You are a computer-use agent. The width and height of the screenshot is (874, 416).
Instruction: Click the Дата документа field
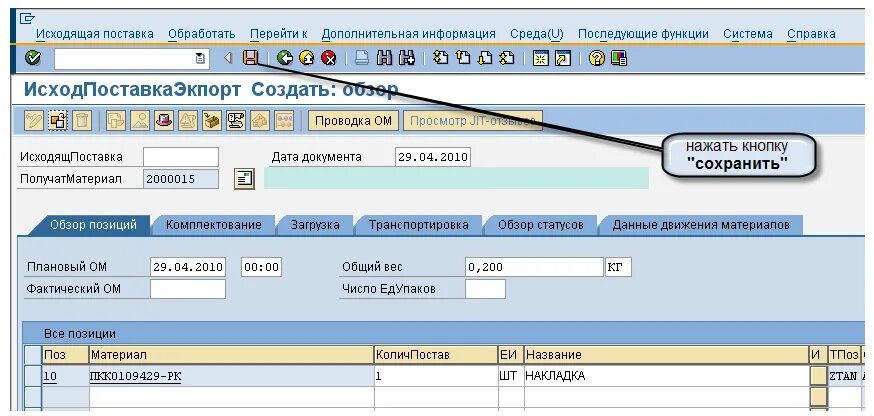pyautogui.click(x=433, y=157)
